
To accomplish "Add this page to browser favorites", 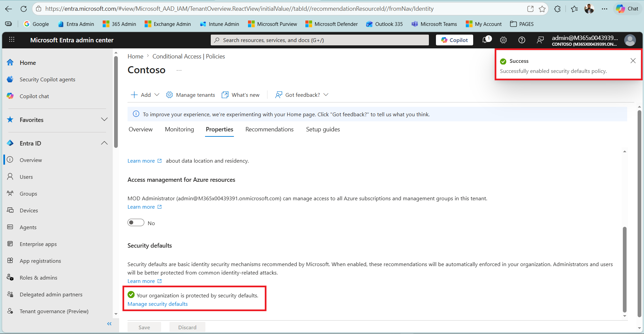I will click(x=542, y=9).
